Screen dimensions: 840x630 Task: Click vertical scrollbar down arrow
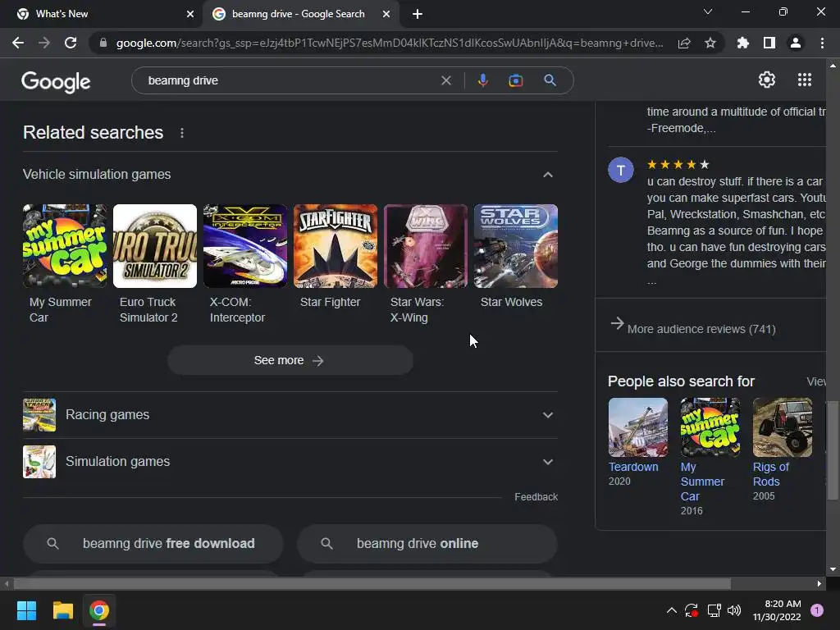pyautogui.click(x=833, y=569)
